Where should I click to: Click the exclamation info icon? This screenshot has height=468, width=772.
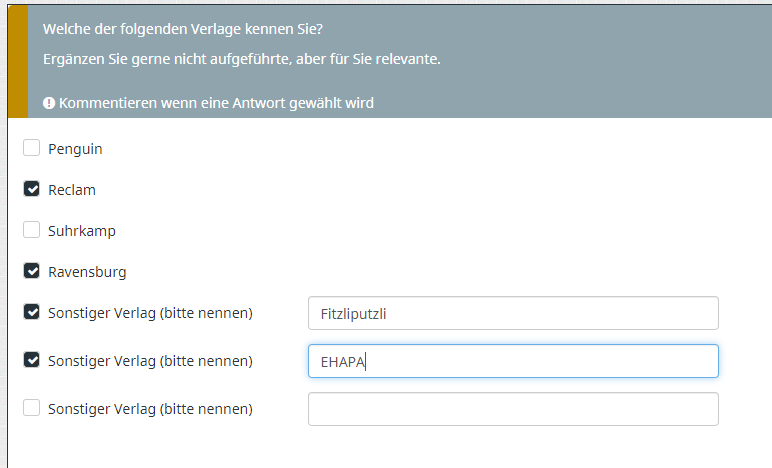click(49, 103)
